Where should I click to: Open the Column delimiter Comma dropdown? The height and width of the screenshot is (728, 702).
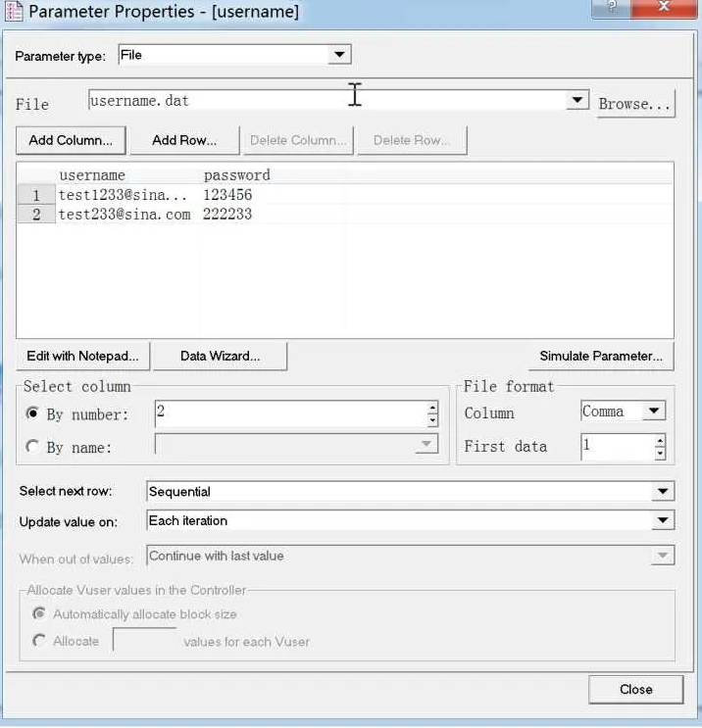click(x=654, y=411)
